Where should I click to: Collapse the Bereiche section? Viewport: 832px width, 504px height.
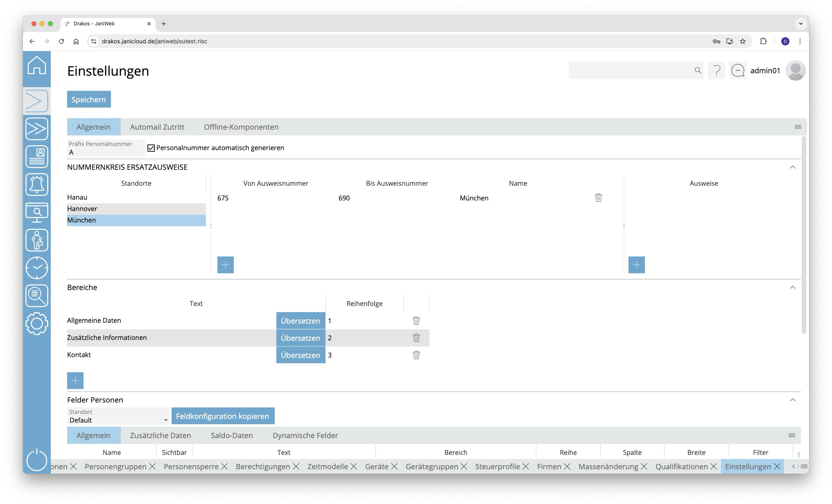point(792,288)
